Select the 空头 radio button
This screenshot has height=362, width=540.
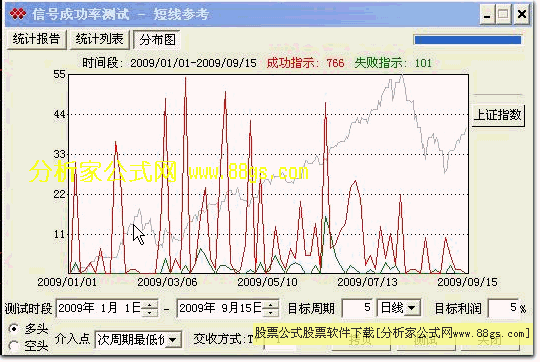pyautogui.click(x=14, y=345)
